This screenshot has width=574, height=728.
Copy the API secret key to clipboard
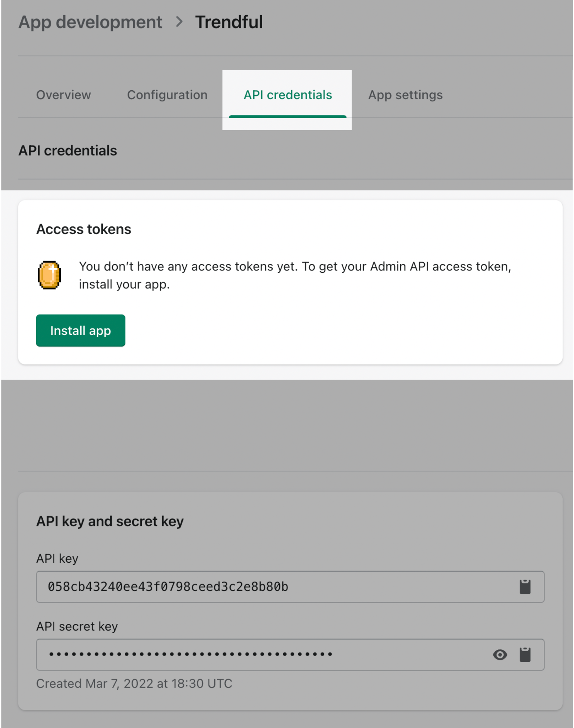[x=525, y=654]
